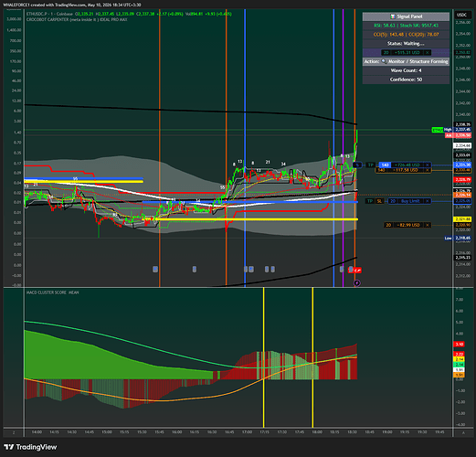Add take profit via the TP tag on Buy Limit
Screen dimensions: 476x457
tap(370, 201)
